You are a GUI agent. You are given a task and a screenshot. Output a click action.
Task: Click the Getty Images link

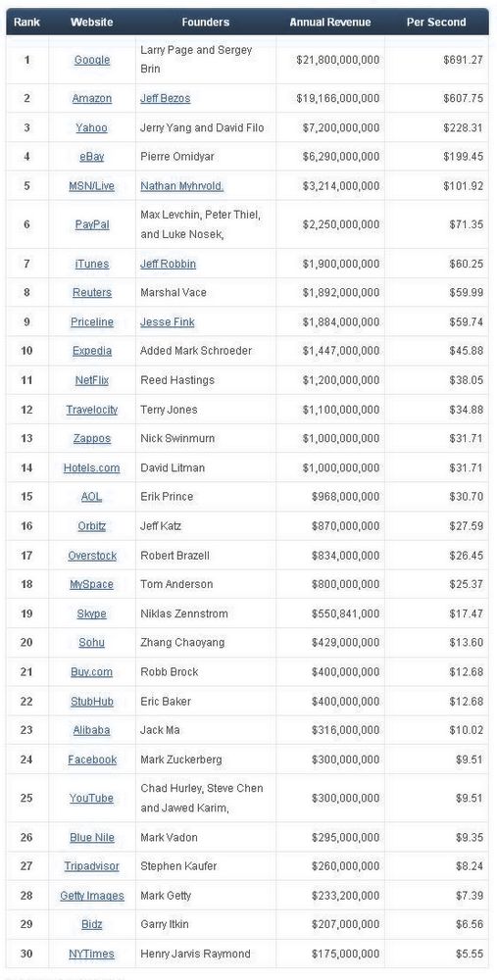[x=92, y=896]
